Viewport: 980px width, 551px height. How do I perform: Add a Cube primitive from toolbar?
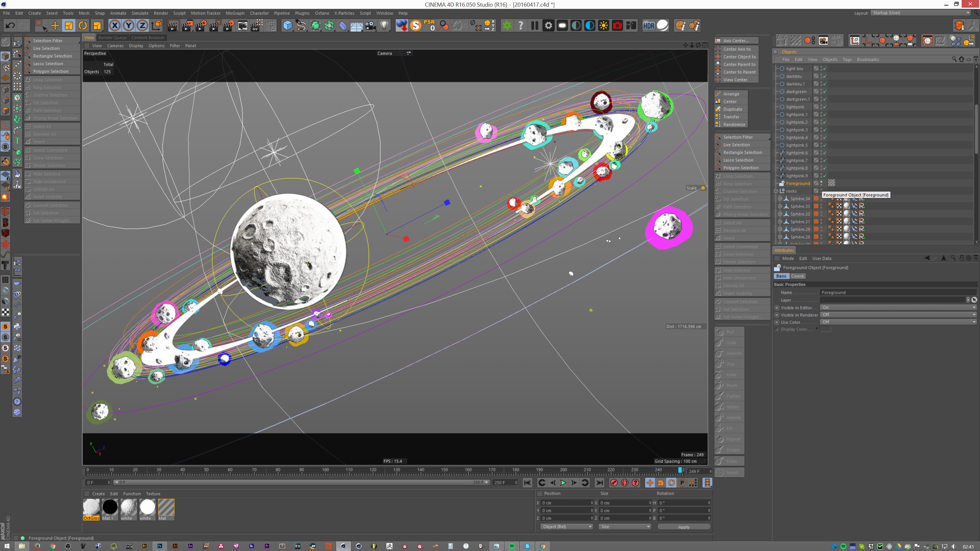click(x=288, y=26)
